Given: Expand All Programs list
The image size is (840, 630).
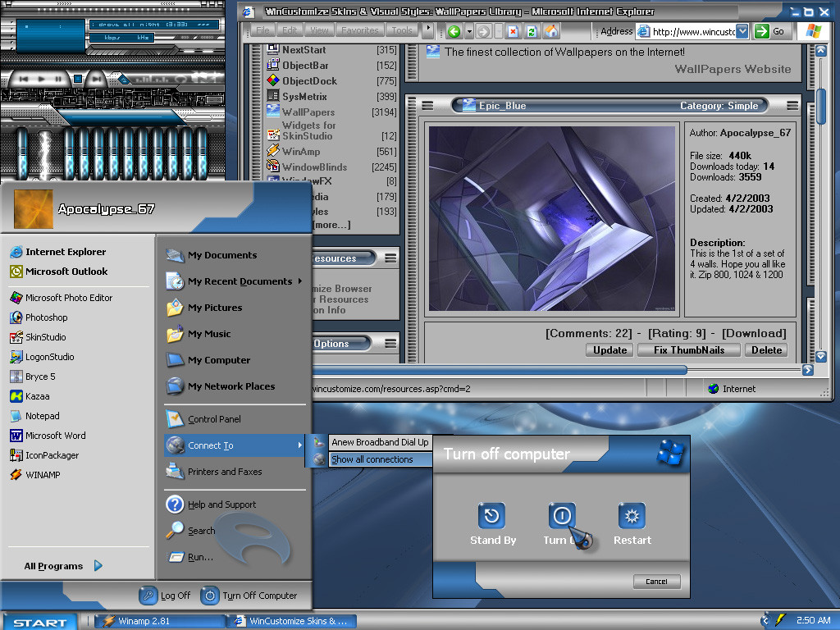Looking at the screenshot, I should coord(63,566).
